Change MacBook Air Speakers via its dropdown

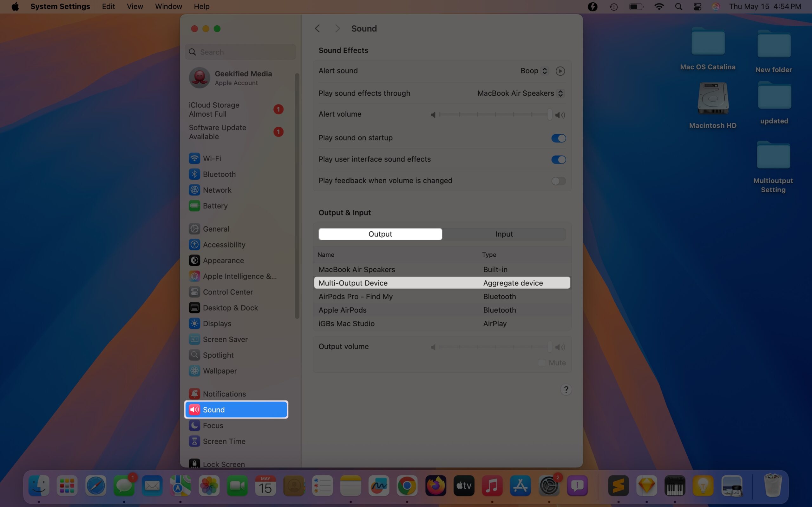[x=560, y=93]
